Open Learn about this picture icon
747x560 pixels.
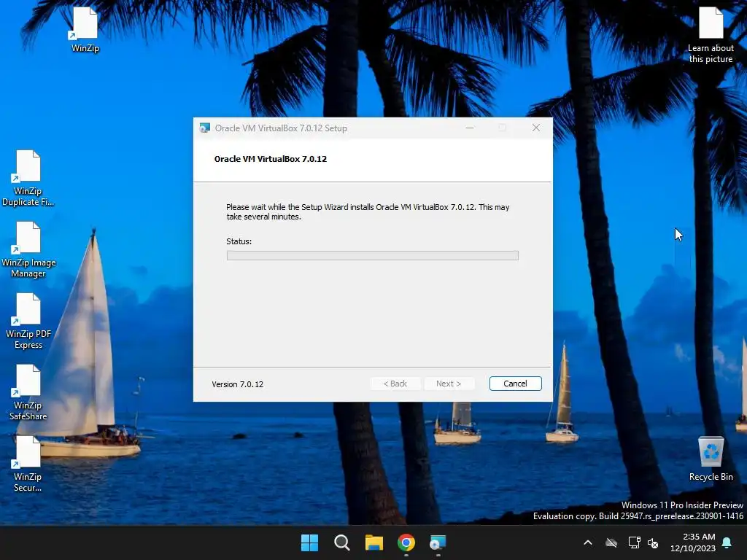(711, 35)
